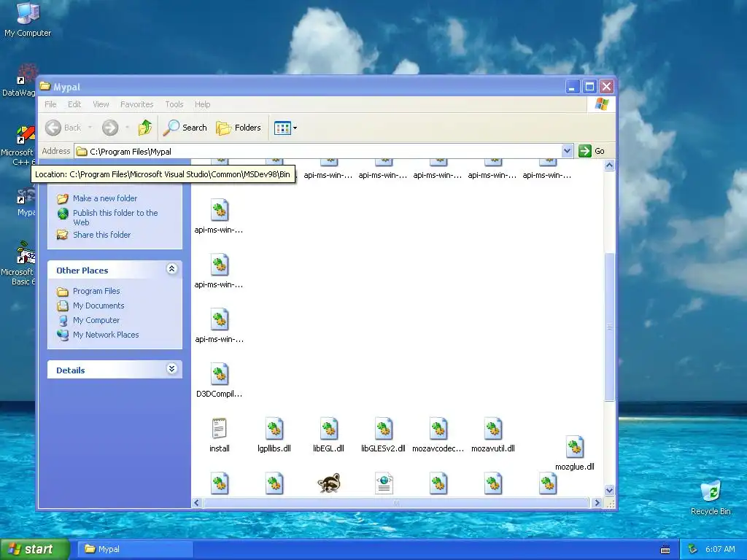Click the horizontal scrollbar right arrow
Image resolution: width=747 pixels, height=560 pixels.
click(x=597, y=503)
